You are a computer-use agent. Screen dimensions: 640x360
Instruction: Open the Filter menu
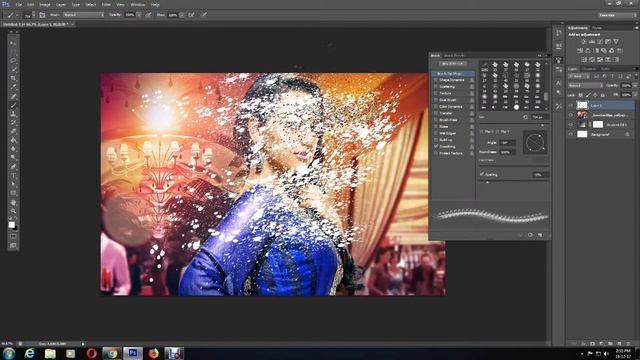[x=106, y=4]
